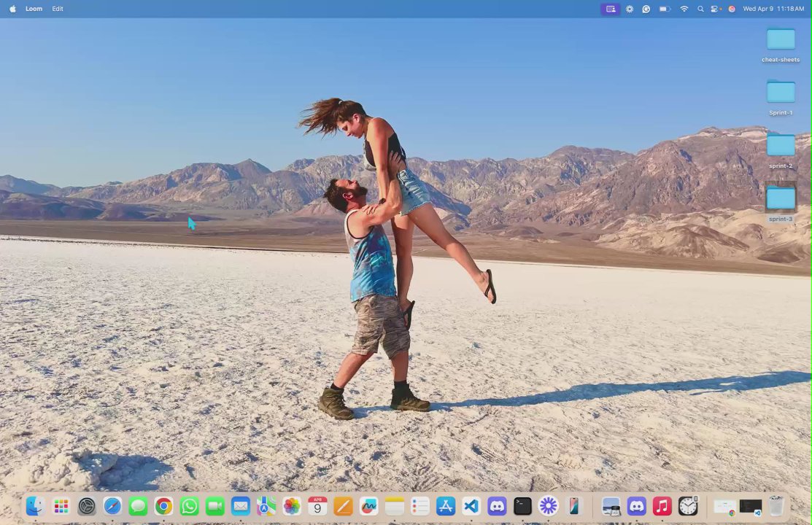The image size is (812, 525).
Task: Open Freeform app in the dock
Action: pos(368,506)
